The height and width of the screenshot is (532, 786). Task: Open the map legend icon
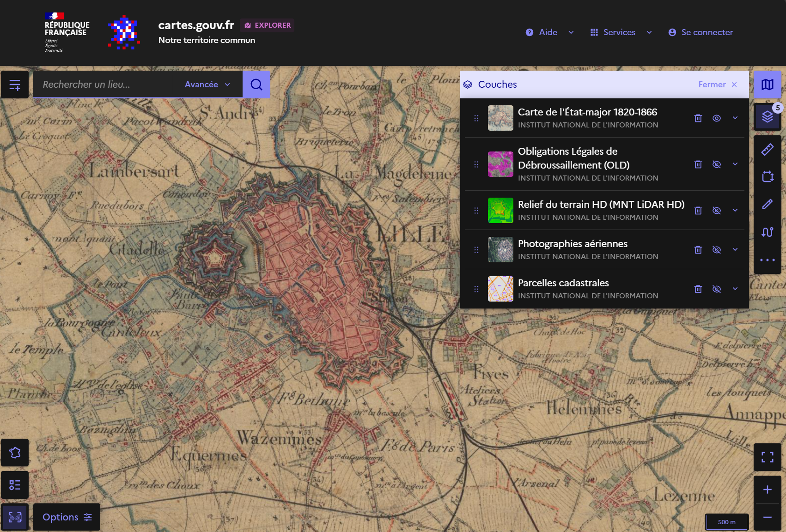click(15, 485)
